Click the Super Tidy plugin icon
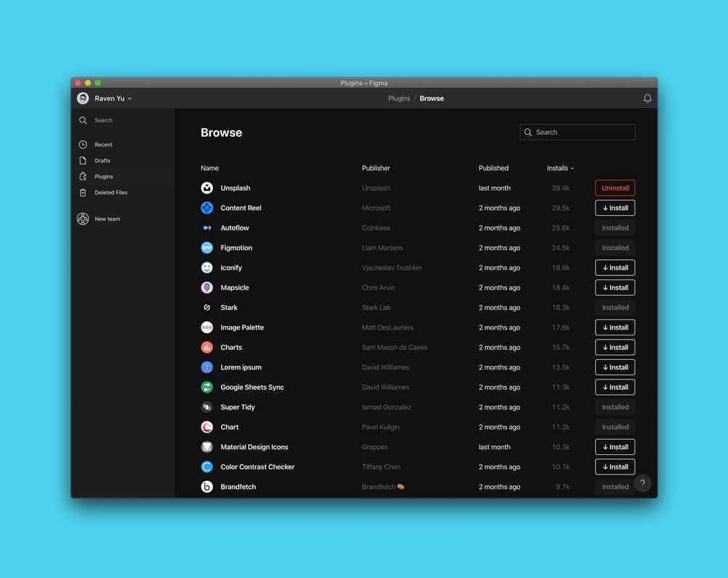 (x=207, y=407)
